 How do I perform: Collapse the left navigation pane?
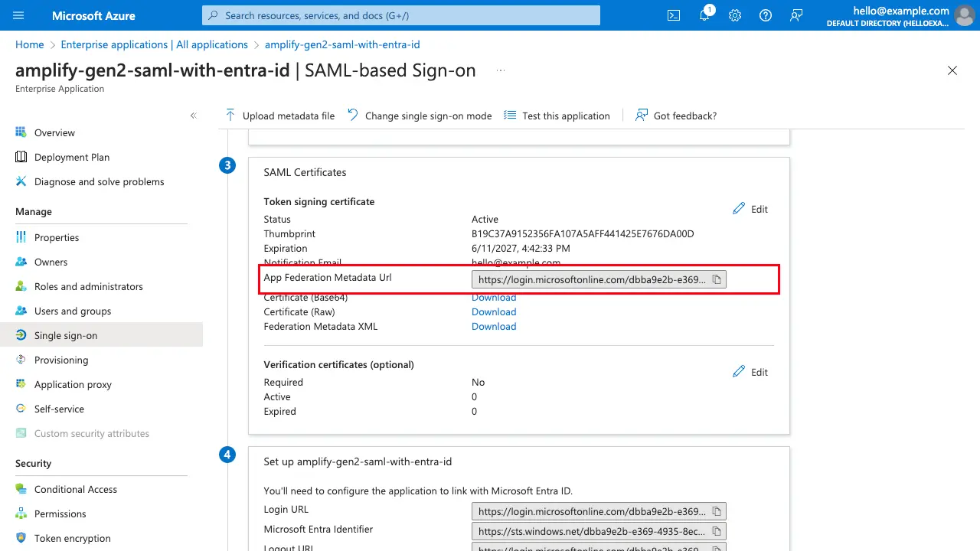(x=194, y=116)
